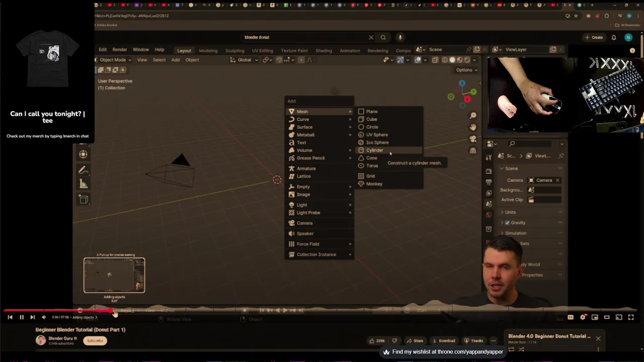Click the Thanks button
Screen dimensions: 644x362
(474, 341)
